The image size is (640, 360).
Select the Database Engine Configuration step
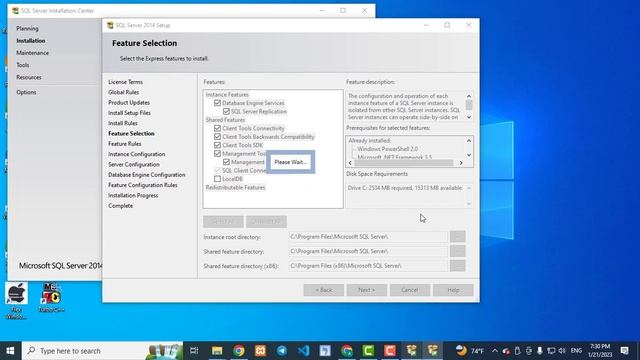tap(147, 175)
